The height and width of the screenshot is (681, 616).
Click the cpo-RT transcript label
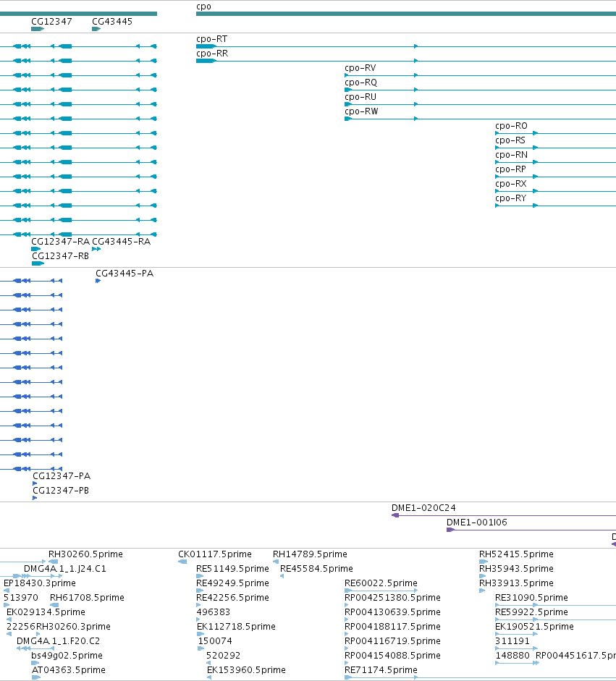211,39
